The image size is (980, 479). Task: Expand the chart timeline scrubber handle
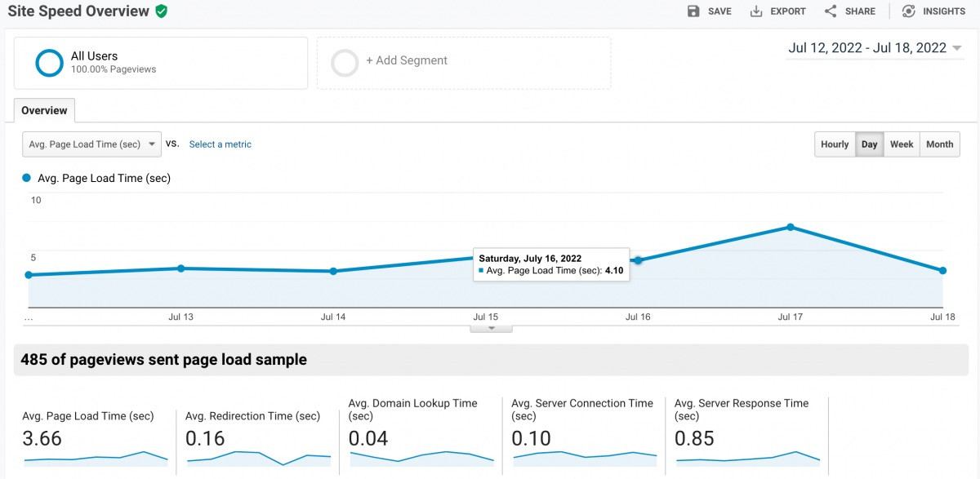pyautogui.click(x=491, y=326)
